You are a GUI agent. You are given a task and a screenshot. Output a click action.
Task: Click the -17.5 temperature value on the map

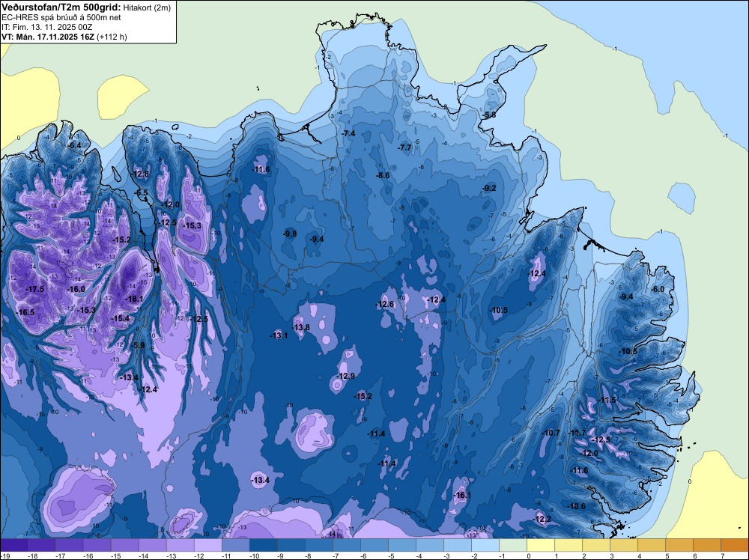(x=35, y=289)
